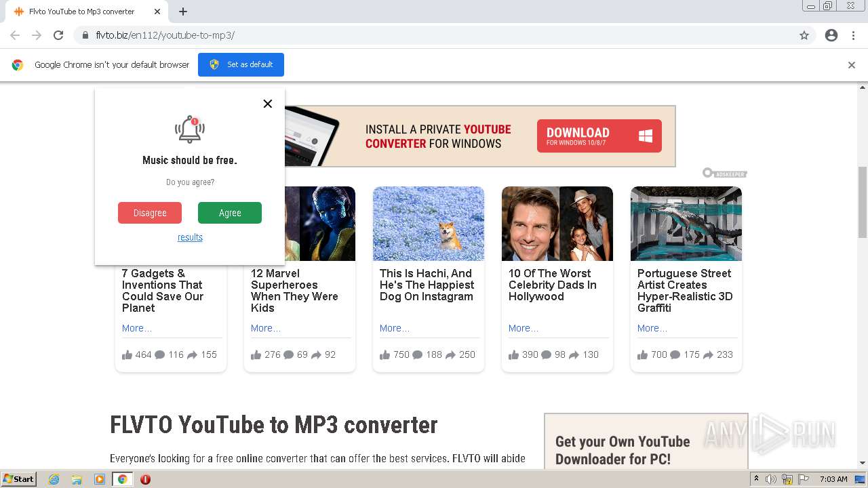Reload the page with refresh icon
868x488 pixels.
[x=58, y=35]
